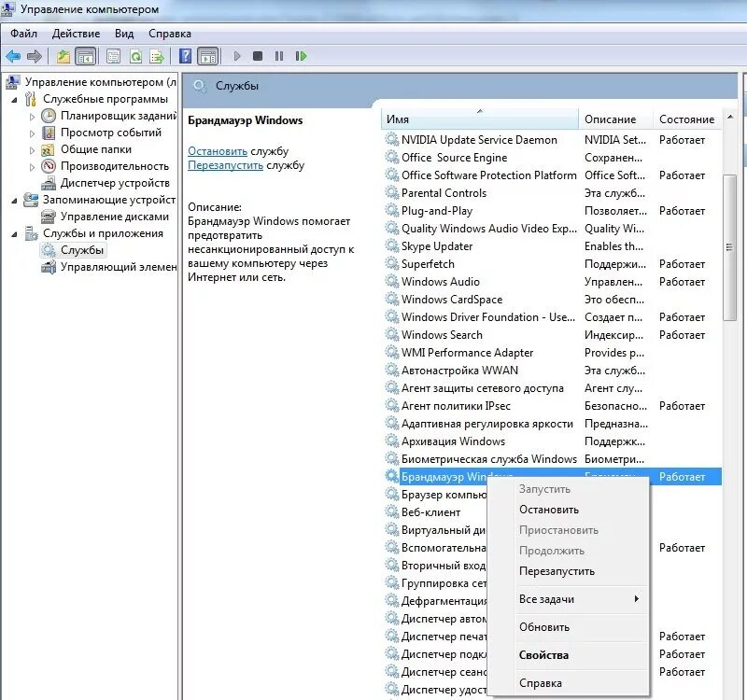This screenshot has height=700, width=747.
Task: Toggle the console tree pane icon
Action: (x=86, y=56)
